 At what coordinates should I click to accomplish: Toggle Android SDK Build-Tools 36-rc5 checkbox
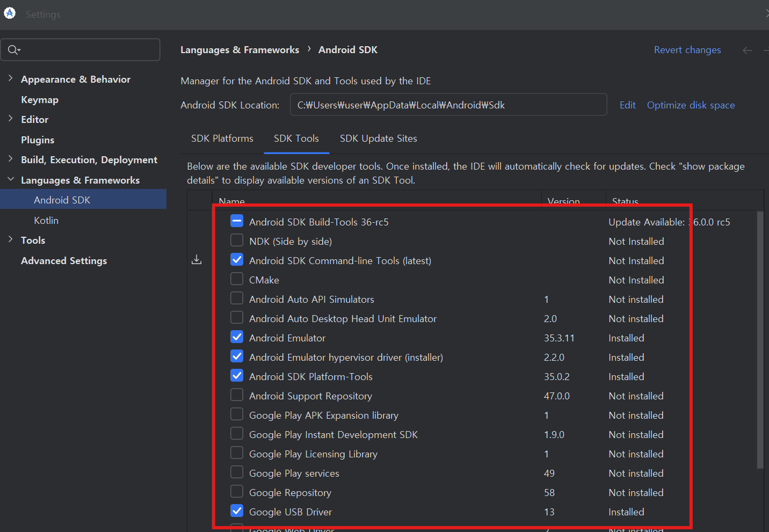(237, 221)
